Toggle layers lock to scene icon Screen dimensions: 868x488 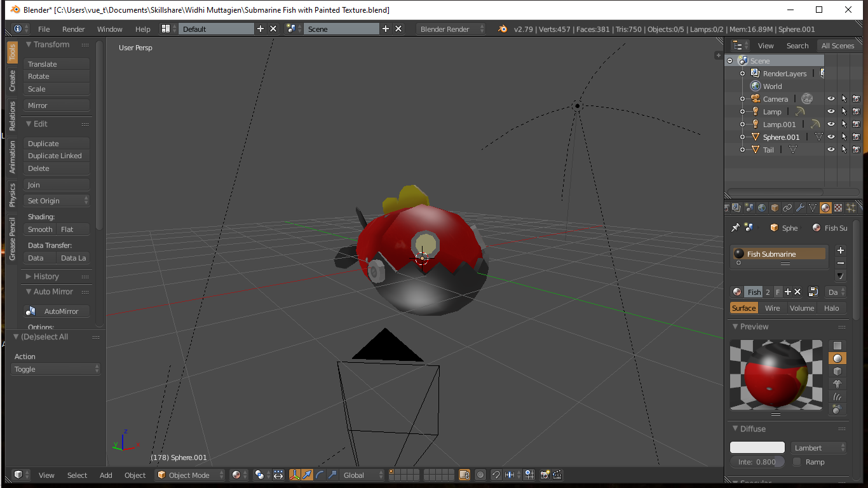(x=464, y=475)
